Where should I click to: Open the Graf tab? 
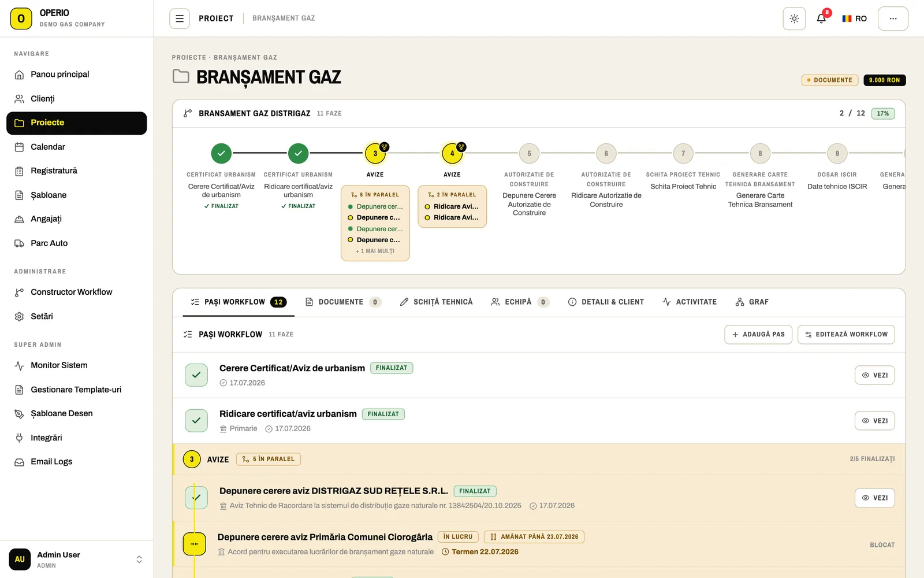tap(752, 302)
